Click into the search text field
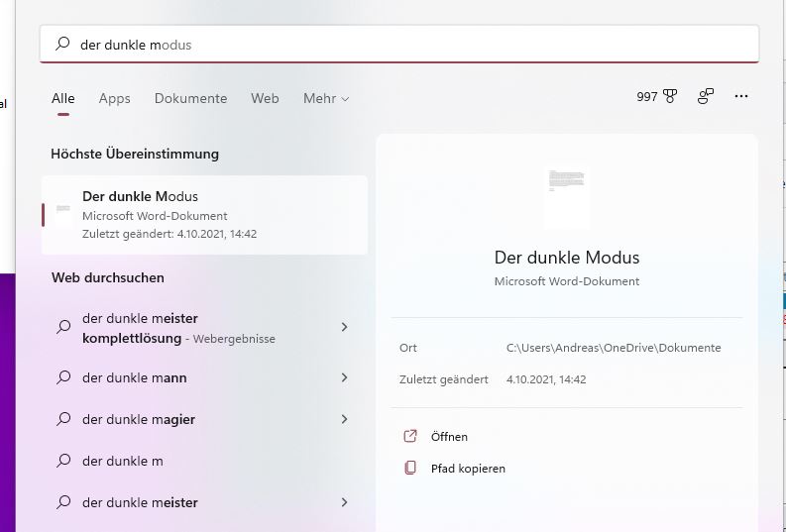The image size is (786, 532). [396, 45]
